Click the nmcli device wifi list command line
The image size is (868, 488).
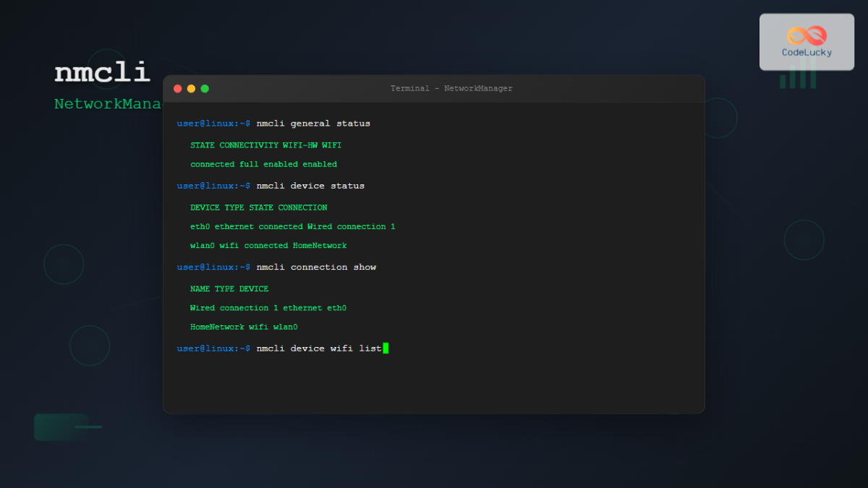tap(319, 348)
